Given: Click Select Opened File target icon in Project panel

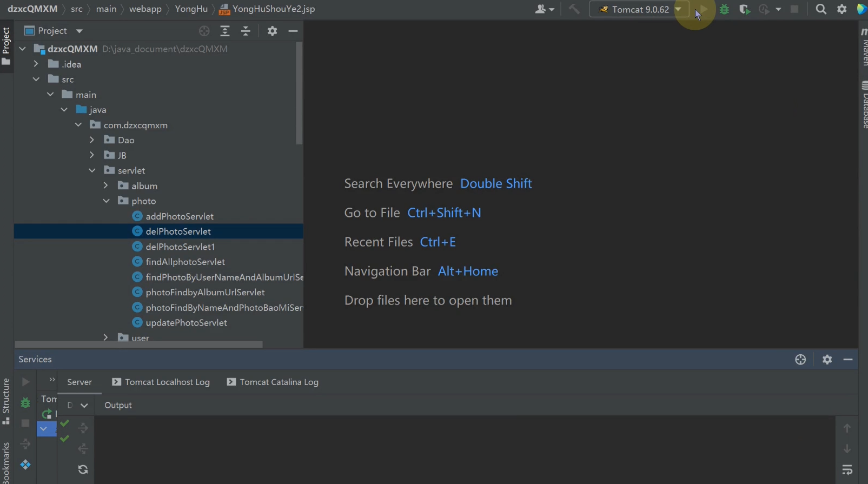Looking at the screenshot, I should pyautogui.click(x=204, y=31).
